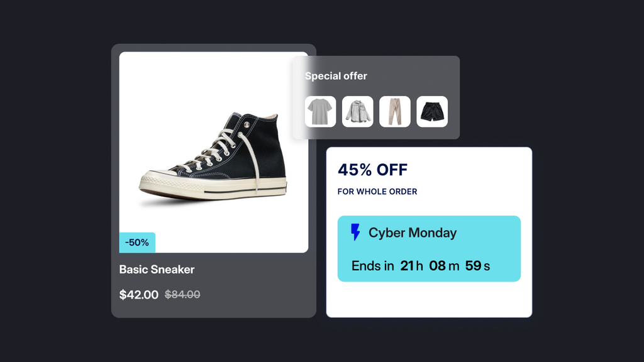
Task: Click the -50% discount badge
Action: coord(137,243)
